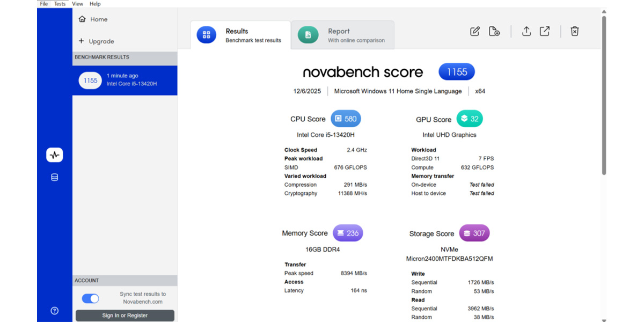Image resolution: width=644 pixels, height=322 pixels.
Task: Click the NVMe storage type text
Action: 449,250
